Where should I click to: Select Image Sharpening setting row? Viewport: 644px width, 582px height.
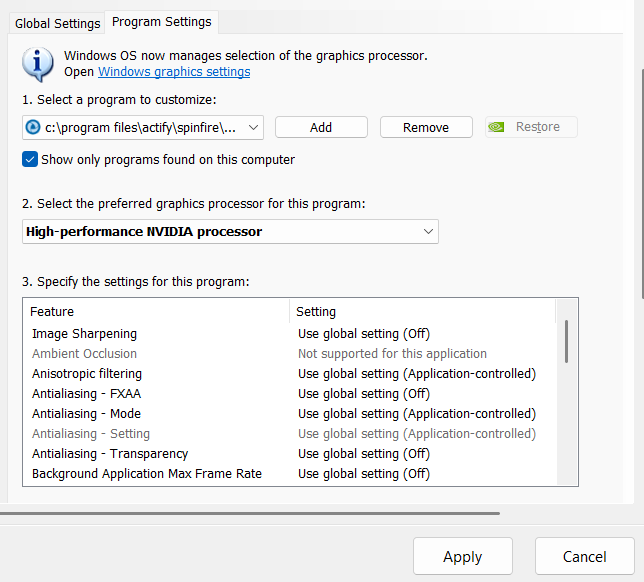[84, 334]
